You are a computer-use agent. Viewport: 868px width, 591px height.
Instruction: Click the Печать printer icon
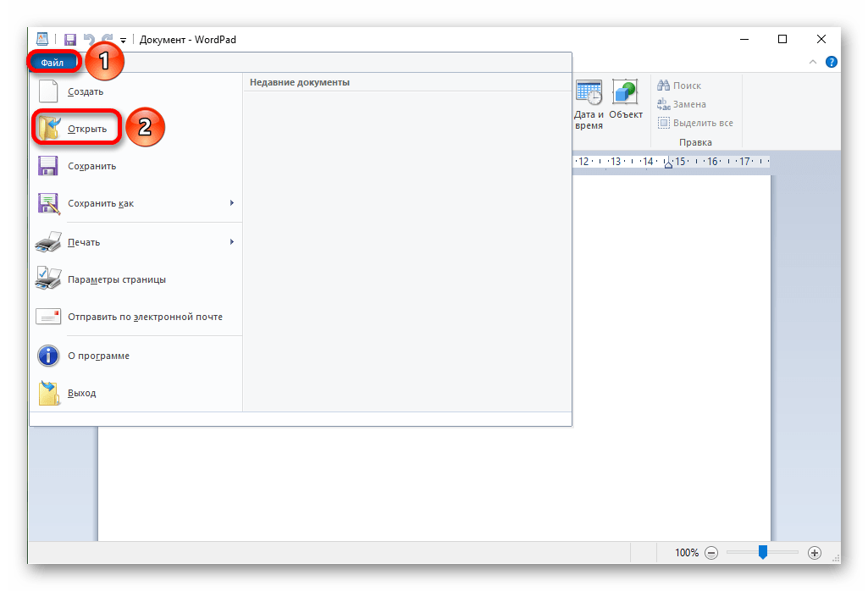tap(48, 242)
